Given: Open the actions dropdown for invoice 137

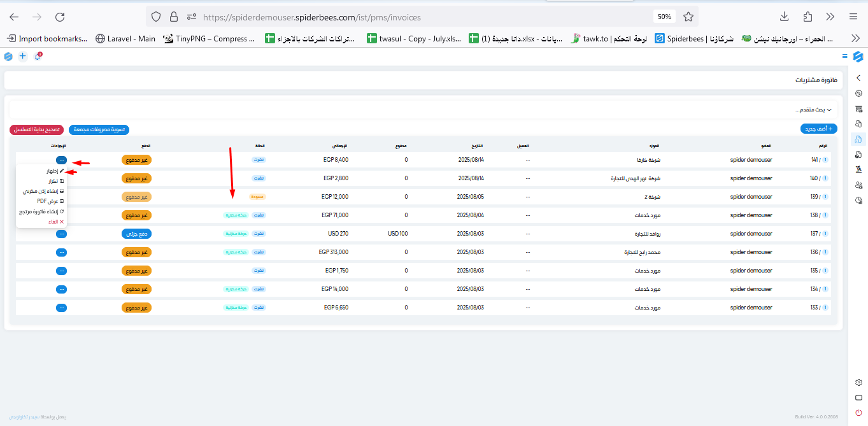Looking at the screenshot, I should pyautogui.click(x=61, y=234).
